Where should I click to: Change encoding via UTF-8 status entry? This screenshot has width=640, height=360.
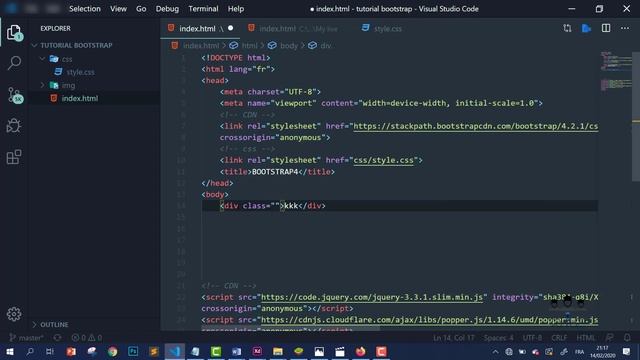[532, 338]
